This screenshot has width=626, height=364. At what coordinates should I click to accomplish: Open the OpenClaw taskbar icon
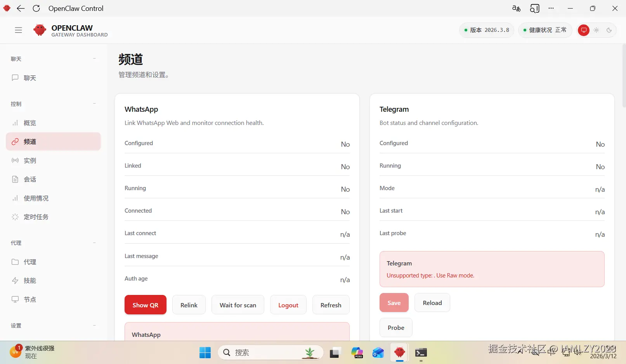(400, 352)
